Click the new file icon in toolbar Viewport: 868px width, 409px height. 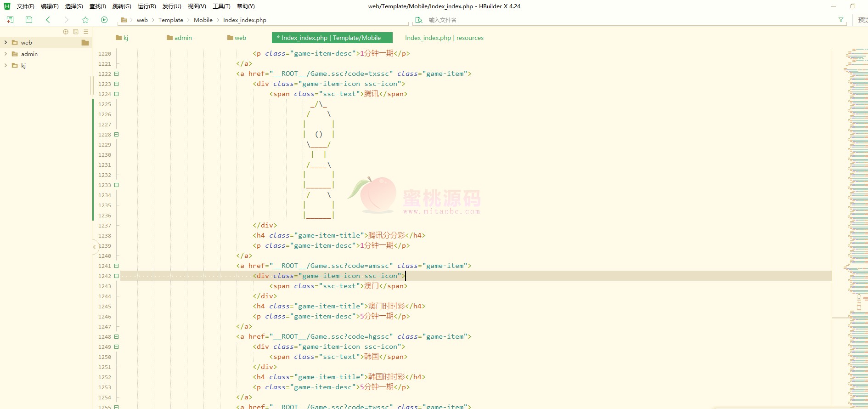click(10, 20)
